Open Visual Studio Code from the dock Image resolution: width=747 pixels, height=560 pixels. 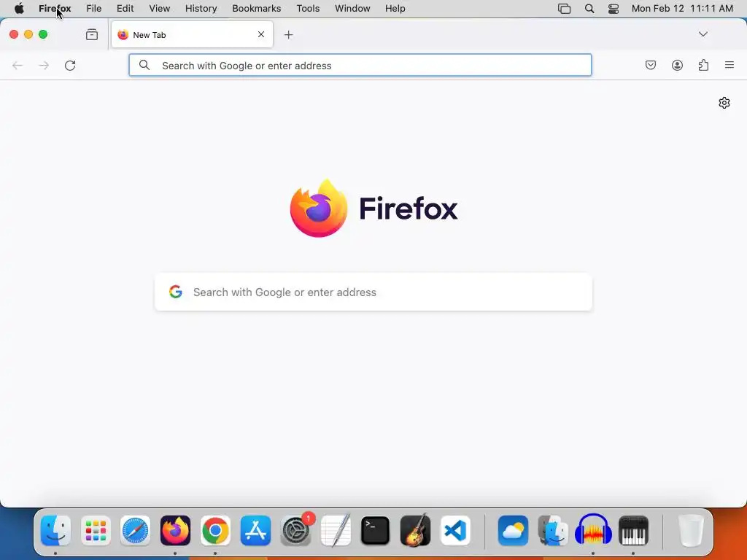(455, 531)
